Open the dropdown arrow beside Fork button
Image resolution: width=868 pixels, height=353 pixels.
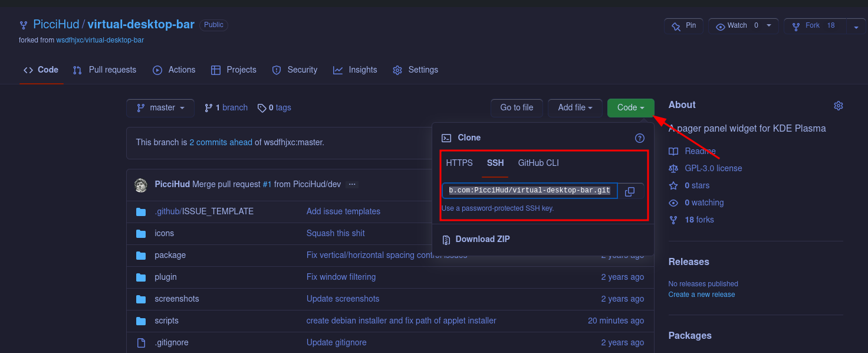[x=856, y=26]
